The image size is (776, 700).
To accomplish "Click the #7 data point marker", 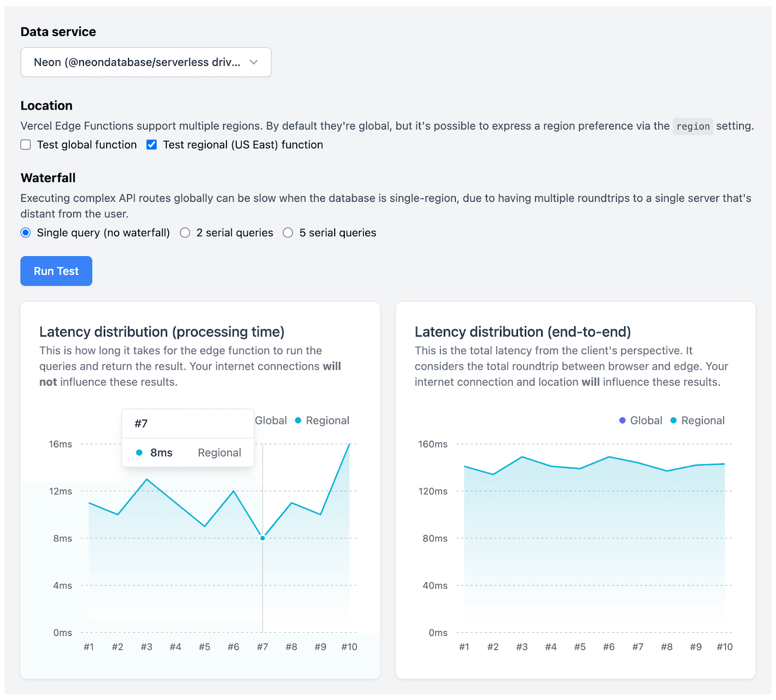I will click(x=262, y=538).
